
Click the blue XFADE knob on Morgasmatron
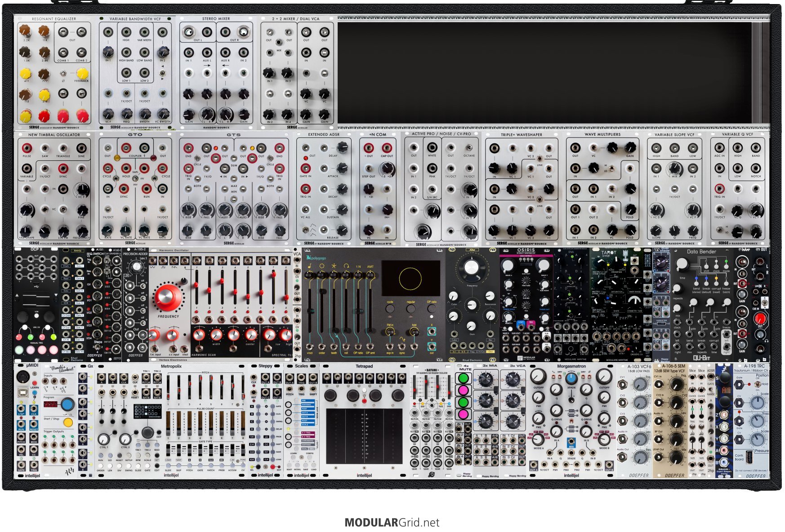point(571,378)
